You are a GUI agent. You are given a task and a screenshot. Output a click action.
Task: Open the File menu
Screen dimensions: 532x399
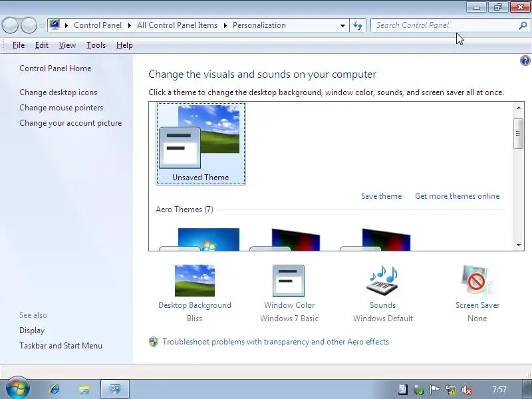[x=19, y=45]
